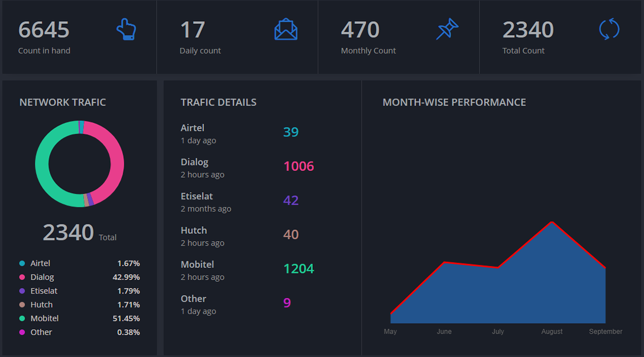Switch to the Trafic Details section
This screenshot has width=644, height=357.
tap(219, 102)
